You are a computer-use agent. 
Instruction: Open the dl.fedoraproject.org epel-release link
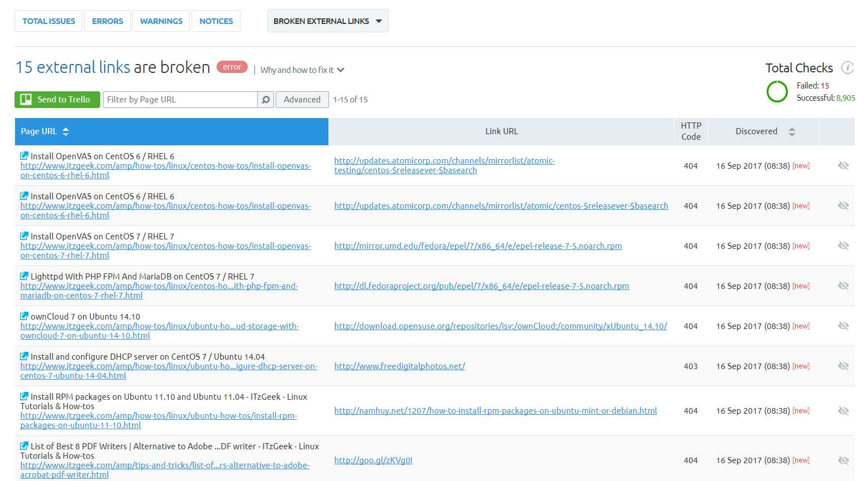(x=482, y=286)
